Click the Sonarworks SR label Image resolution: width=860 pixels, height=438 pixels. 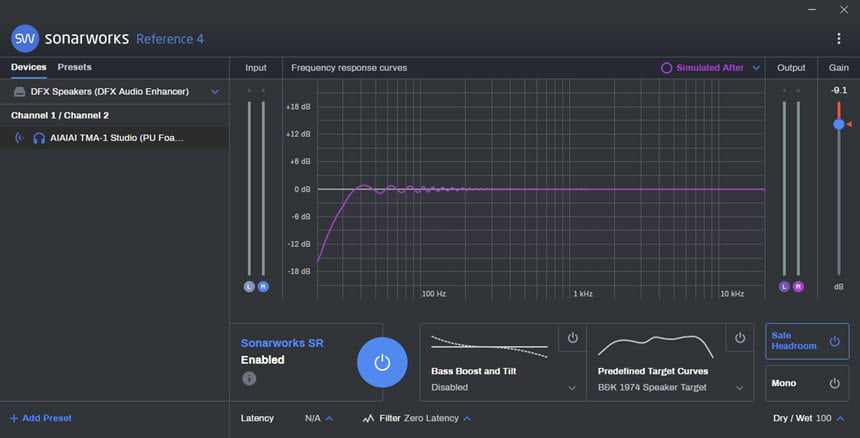[282, 343]
